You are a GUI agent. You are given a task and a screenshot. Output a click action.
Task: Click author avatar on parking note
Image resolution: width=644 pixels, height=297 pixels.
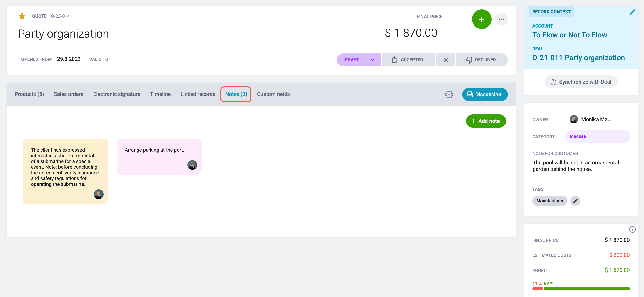click(x=192, y=165)
